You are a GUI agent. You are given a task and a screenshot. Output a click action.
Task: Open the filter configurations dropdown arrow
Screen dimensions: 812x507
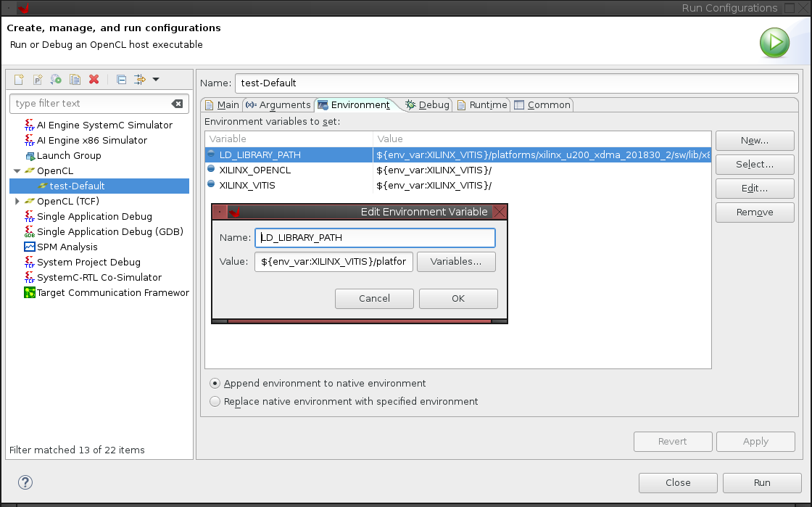[x=155, y=80]
